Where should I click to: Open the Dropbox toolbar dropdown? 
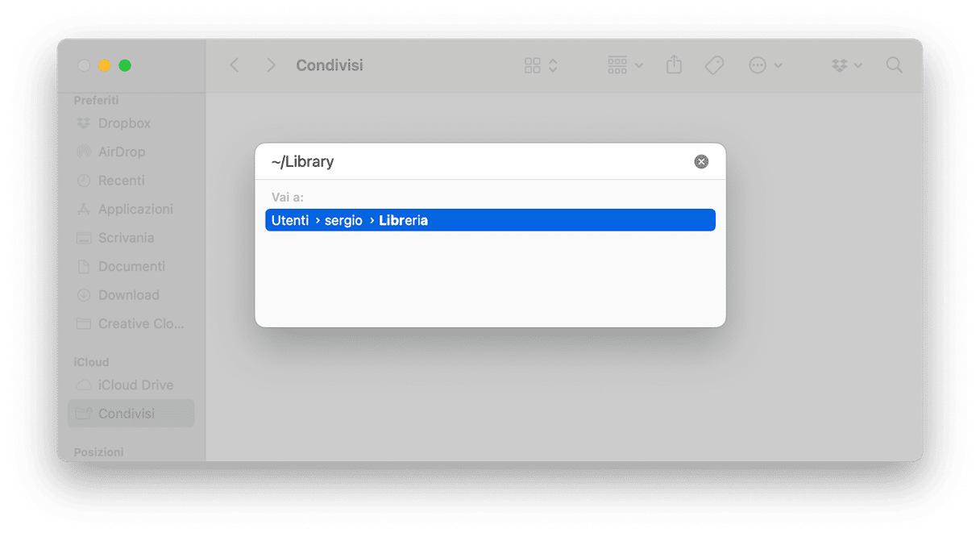point(846,65)
